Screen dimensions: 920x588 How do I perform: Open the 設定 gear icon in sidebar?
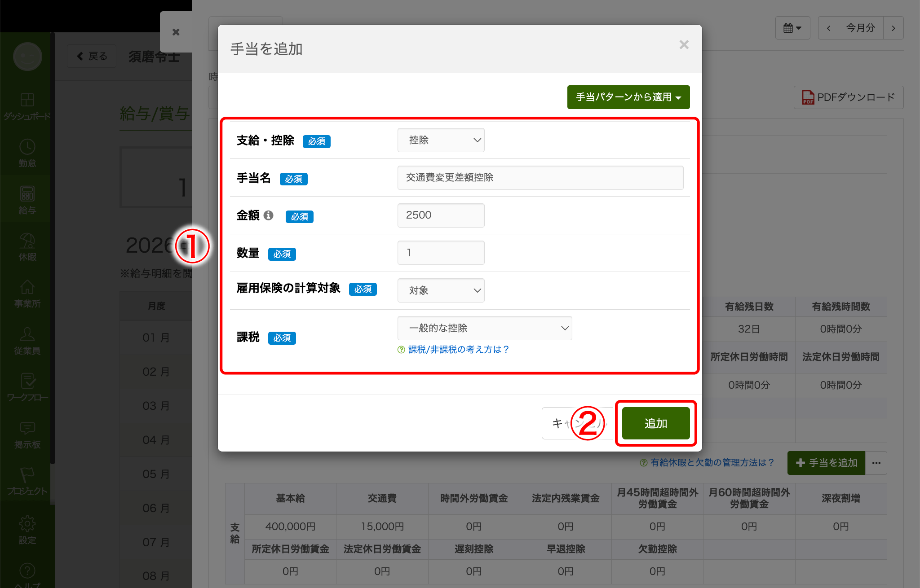tap(27, 524)
